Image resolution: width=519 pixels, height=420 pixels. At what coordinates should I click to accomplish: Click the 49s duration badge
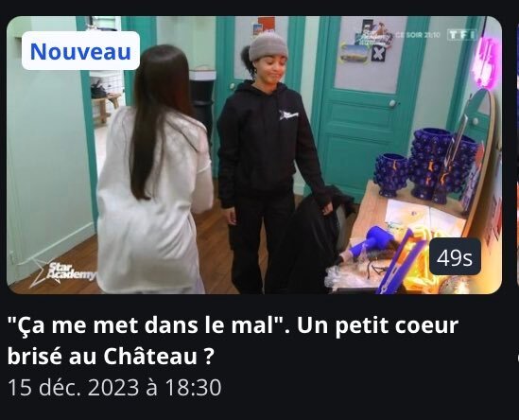(455, 256)
